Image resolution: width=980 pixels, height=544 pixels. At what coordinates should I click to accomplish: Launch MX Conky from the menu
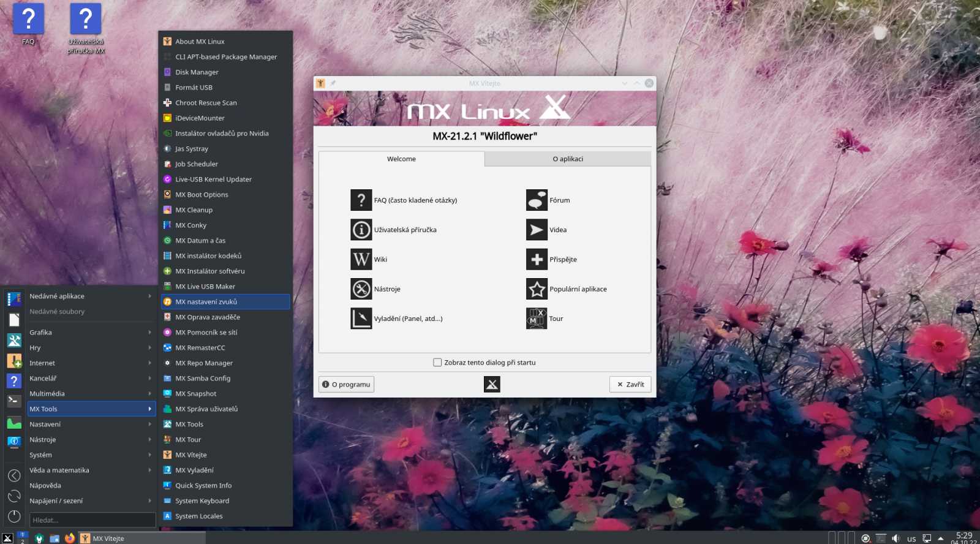coord(225,225)
